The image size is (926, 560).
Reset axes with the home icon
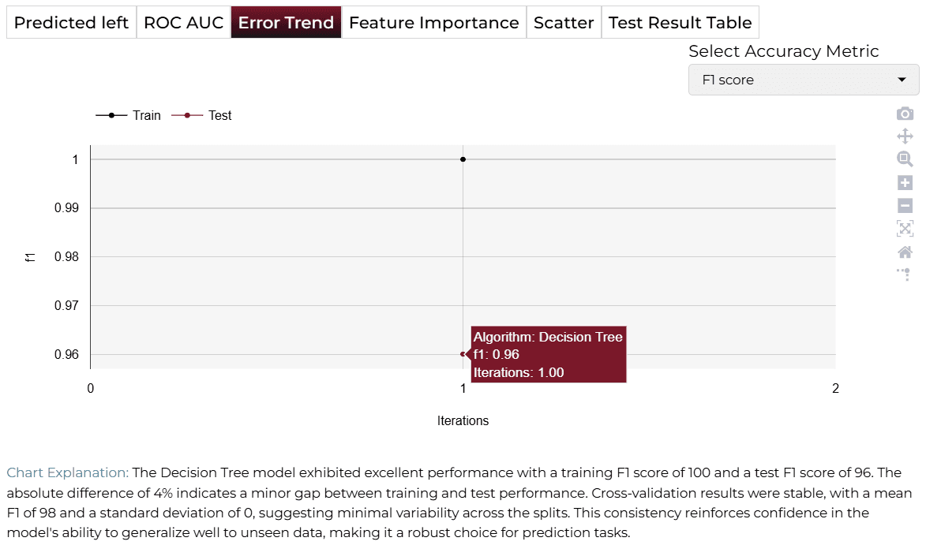click(905, 252)
